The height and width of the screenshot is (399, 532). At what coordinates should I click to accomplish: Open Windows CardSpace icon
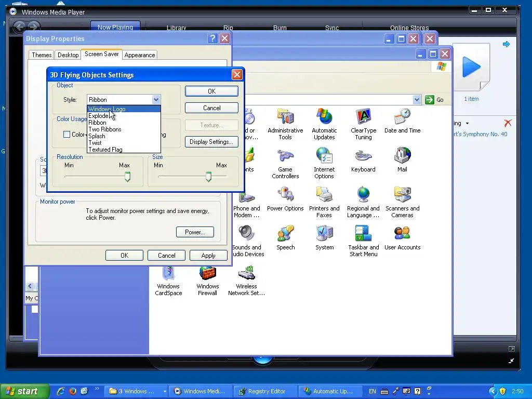[168, 280]
